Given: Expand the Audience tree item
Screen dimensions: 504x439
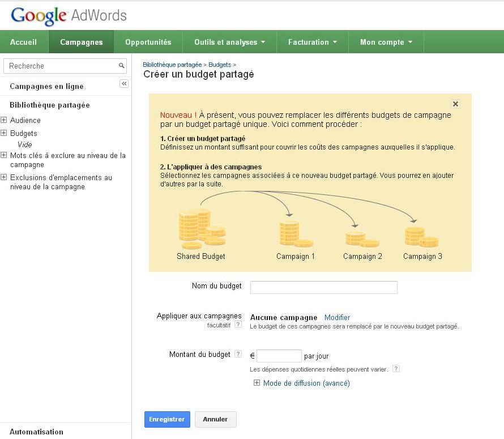Looking at the screenshot, I should coord(4,120).
